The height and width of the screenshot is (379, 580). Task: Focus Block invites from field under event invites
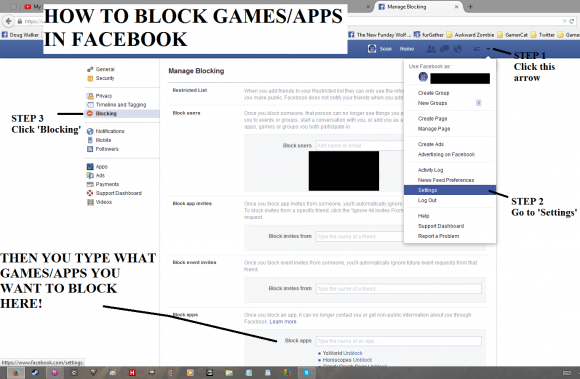(x=399, y=288)
